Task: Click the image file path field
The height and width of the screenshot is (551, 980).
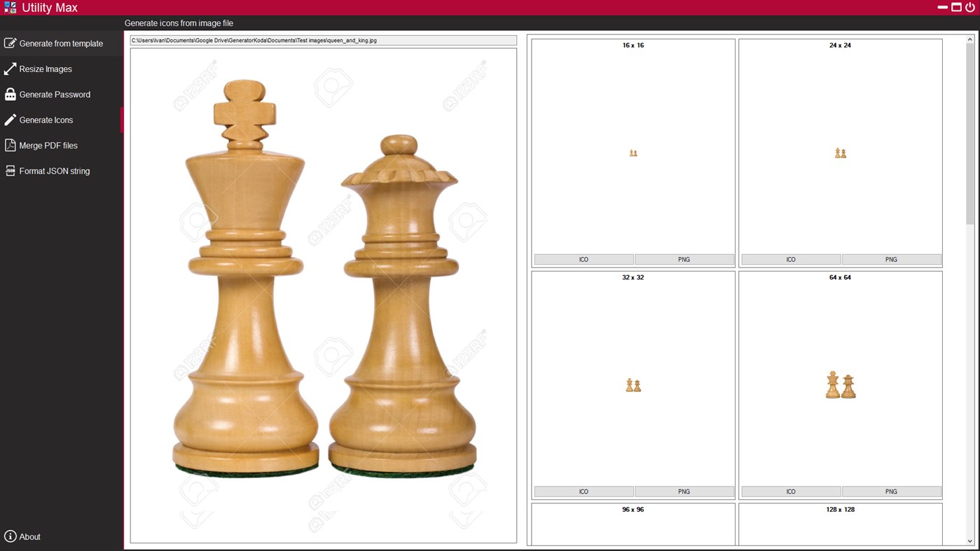Action: point(323,41)
